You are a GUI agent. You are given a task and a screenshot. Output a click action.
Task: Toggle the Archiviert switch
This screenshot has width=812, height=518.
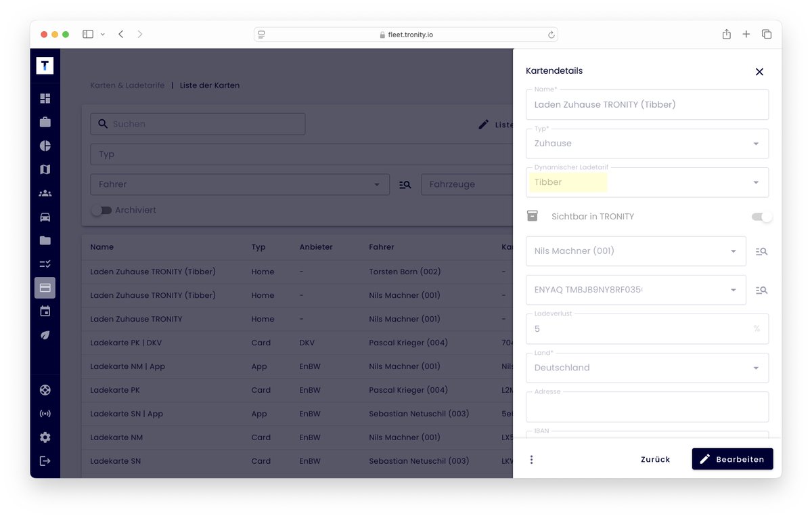point(101,211)
